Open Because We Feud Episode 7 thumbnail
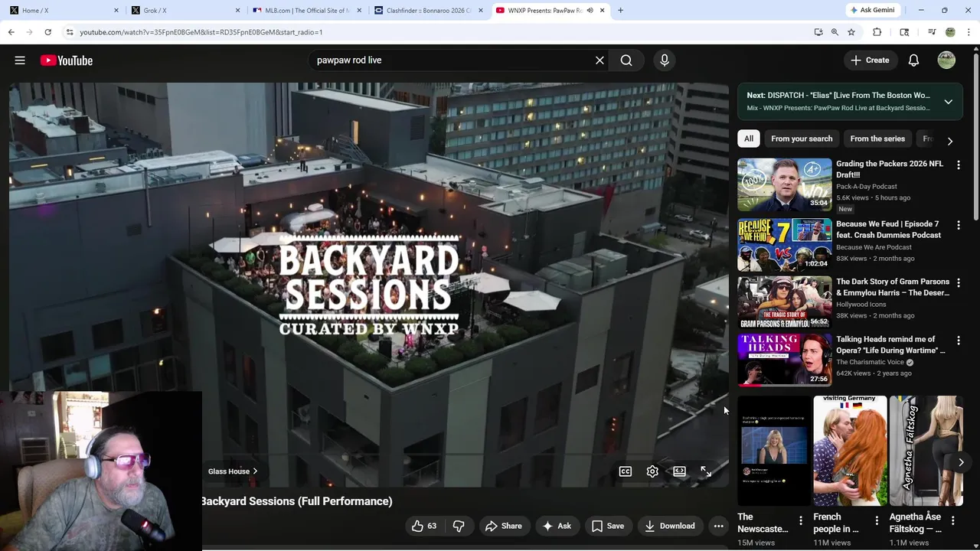The width and height of the screenshot is (980, 551). pyautogui.click(x=784, y=245)
